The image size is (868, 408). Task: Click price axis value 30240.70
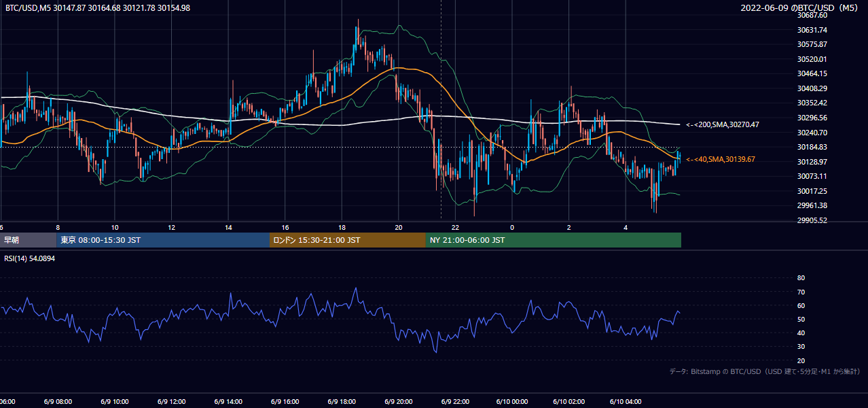tap(812, 133)
